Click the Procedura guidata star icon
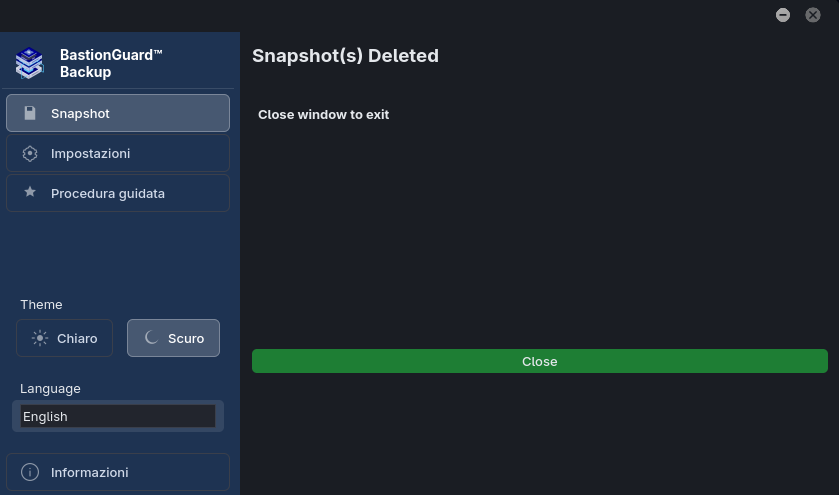This screenshot has height=495, width=839. (x=30, y=192)
